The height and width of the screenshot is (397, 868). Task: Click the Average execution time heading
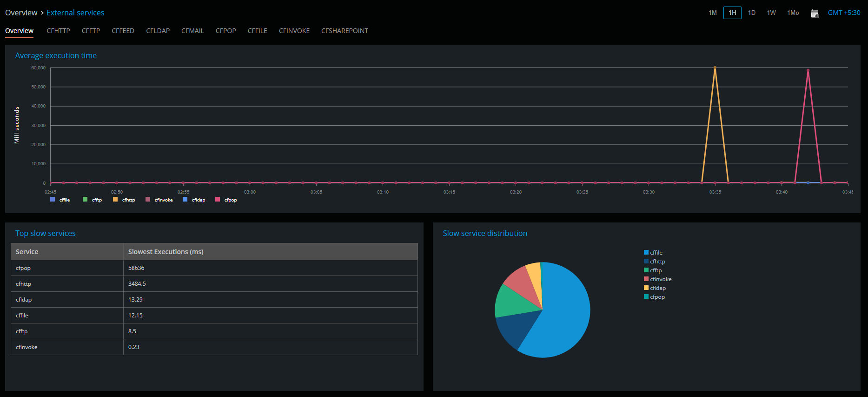(56, 55)
